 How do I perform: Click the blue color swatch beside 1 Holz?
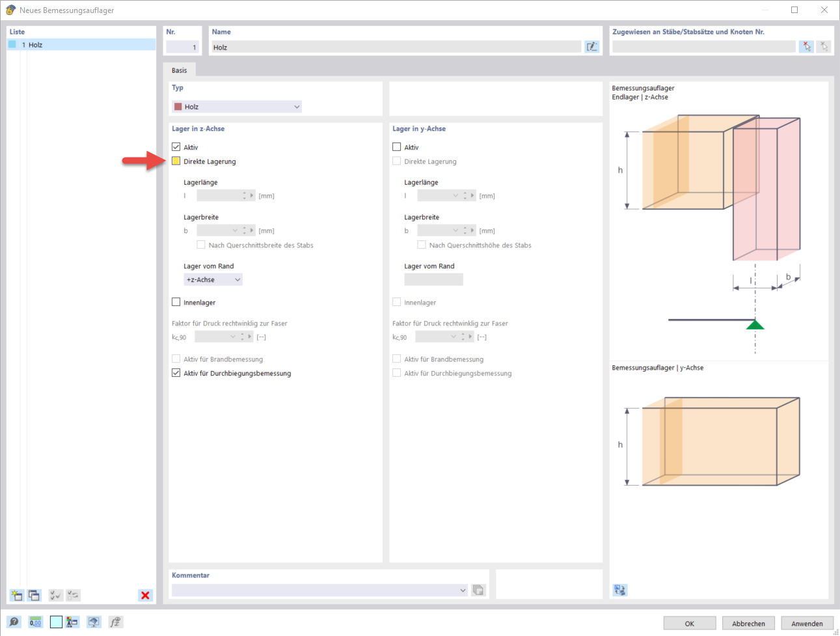coord(12,44)
